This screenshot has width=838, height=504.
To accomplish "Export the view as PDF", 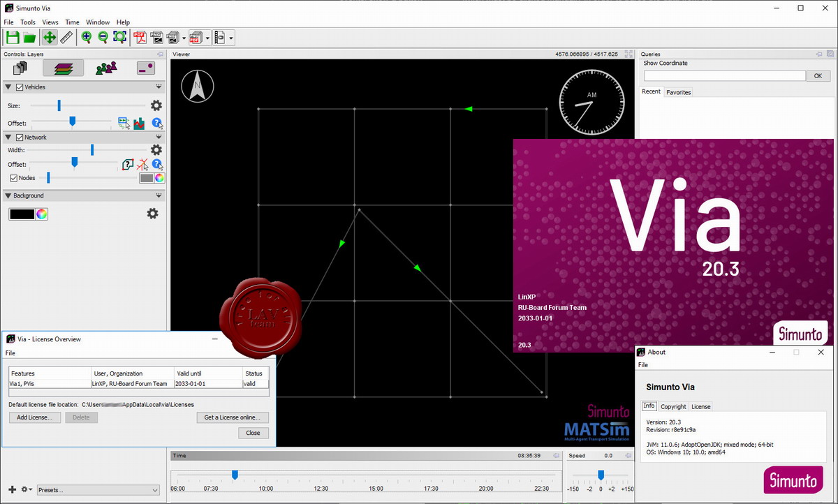I will pos(140,38).
